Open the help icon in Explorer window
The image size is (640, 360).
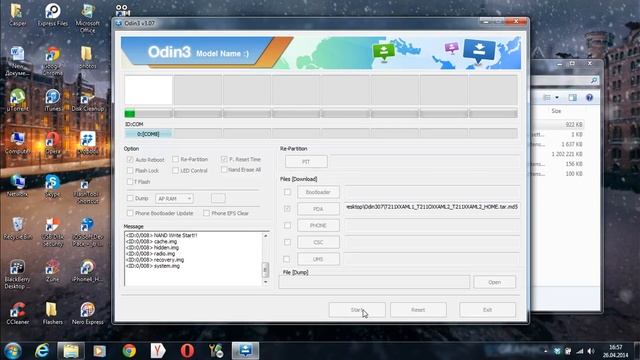[589, 98]
